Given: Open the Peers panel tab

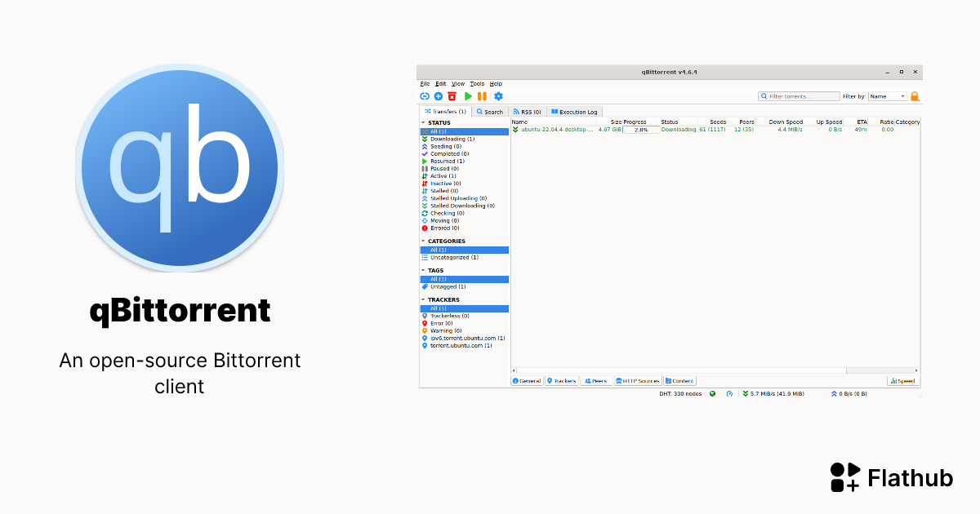Looking at the screenshot, I should pos(596,380).
